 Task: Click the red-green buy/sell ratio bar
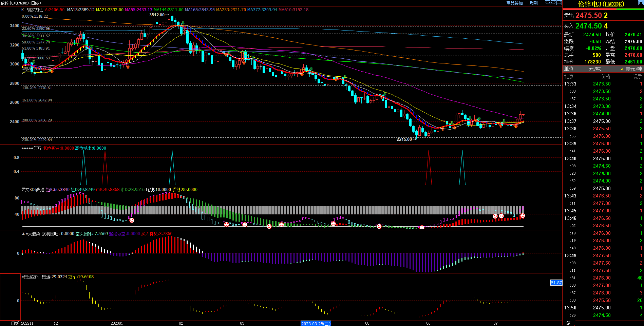coord(603,9)
